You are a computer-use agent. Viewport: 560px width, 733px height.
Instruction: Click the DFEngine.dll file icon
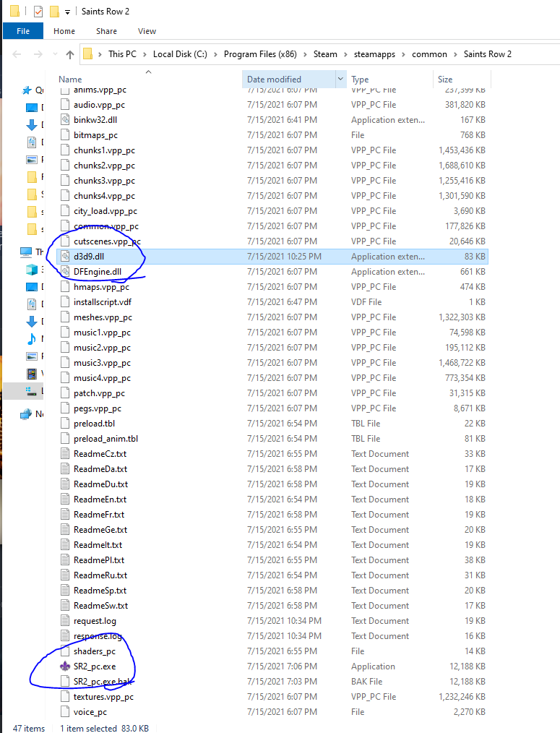pyautogui.click(x=66, y=272)
